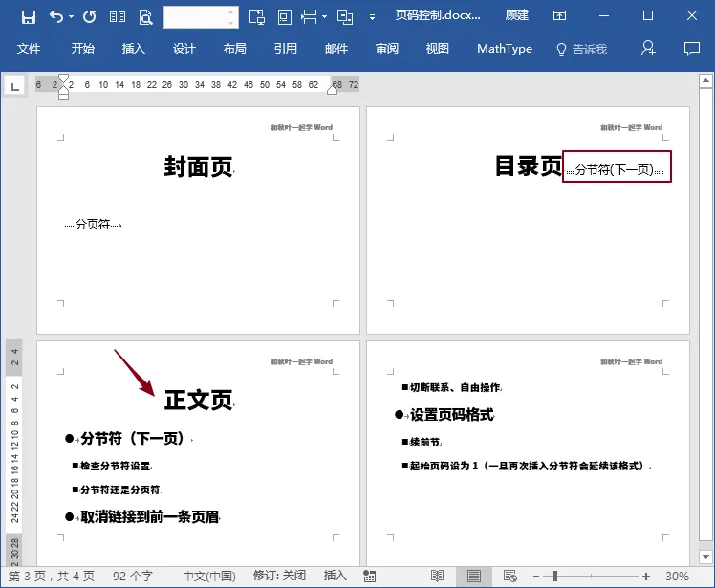
Task: Click the 起始页码设为 1 line
Action: [526, 466]
